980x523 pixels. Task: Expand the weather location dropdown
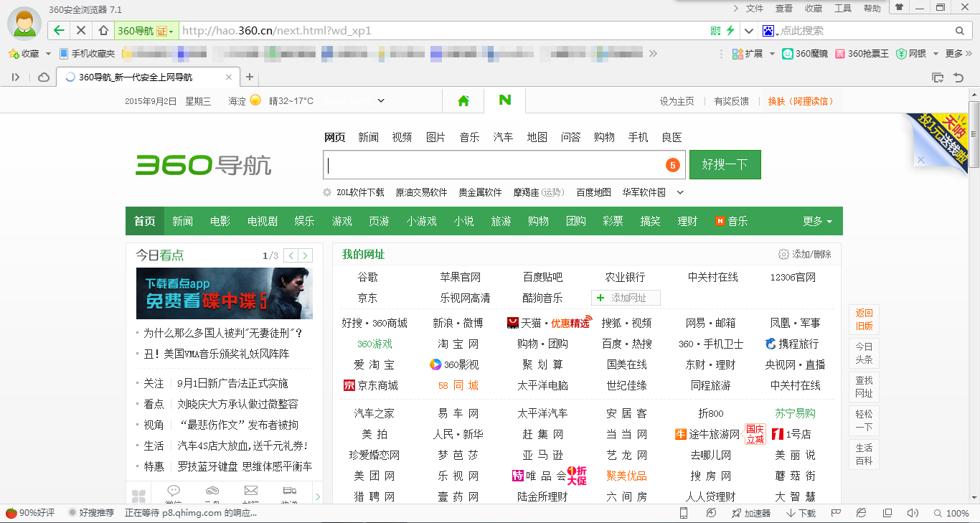click(381, 101)
